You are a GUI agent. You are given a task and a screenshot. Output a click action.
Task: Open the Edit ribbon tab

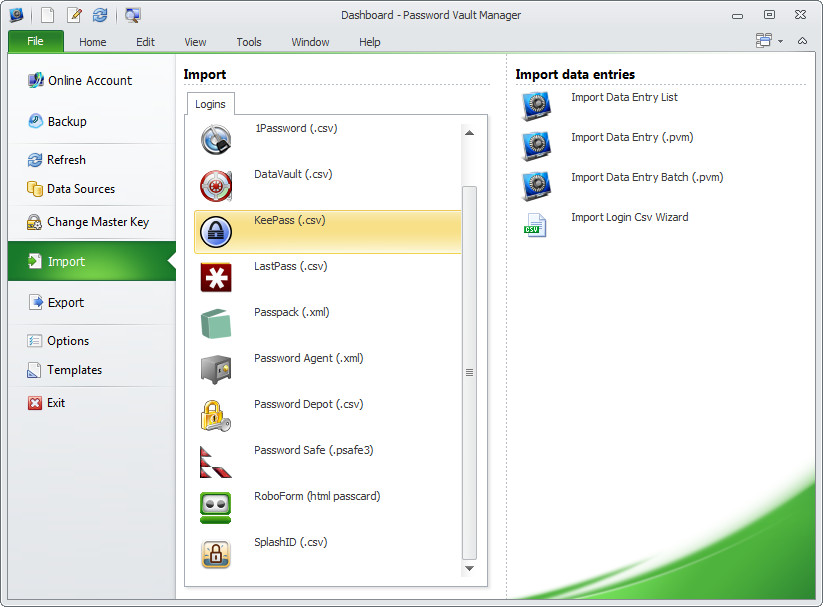click(145, 42)
